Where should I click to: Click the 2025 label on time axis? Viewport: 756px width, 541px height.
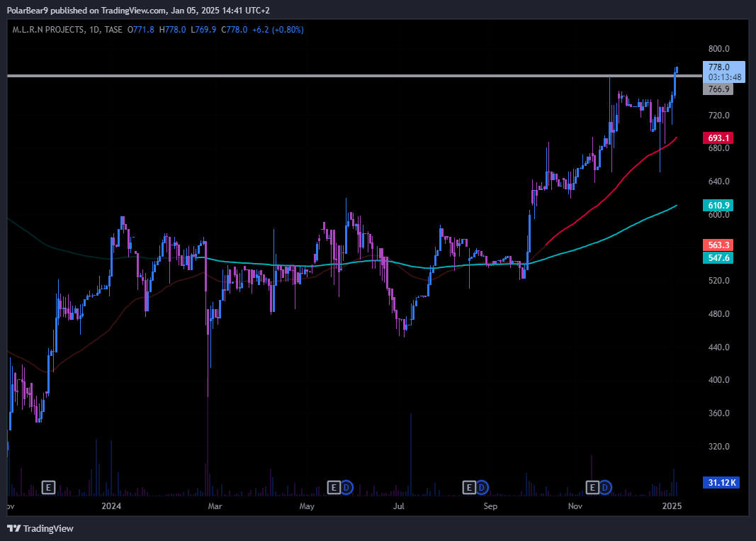coord(672,506)
